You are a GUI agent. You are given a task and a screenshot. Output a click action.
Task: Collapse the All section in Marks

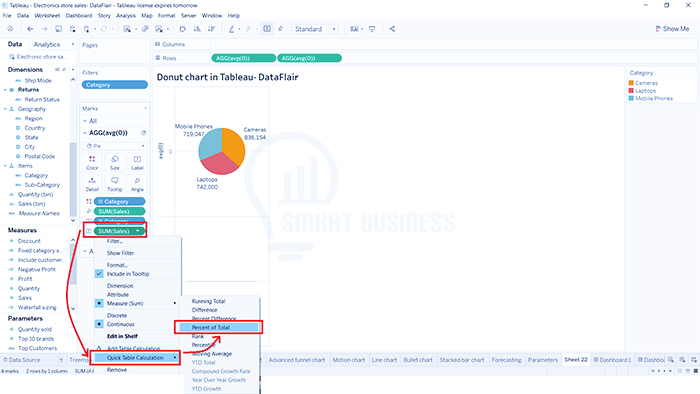(85, 121)
